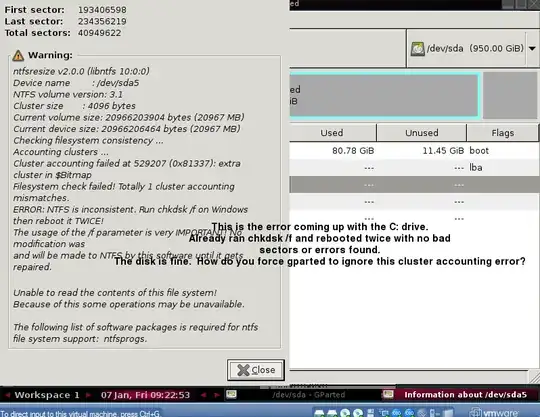Screen dimensions: 540x417
Task: Click the First sector value 193406598
Action: pyautogui.click(x=102, y=10)
